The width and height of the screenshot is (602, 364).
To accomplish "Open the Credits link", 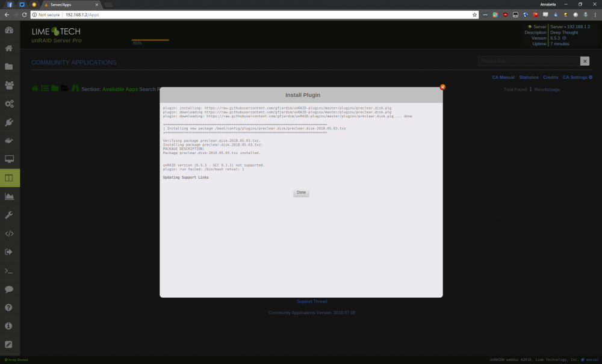I will [551, 77].
